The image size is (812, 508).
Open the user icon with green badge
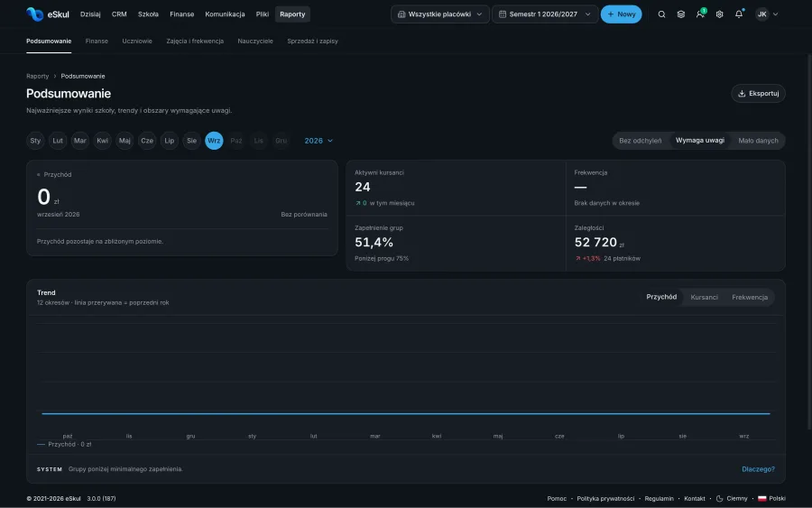pos(700,14)
